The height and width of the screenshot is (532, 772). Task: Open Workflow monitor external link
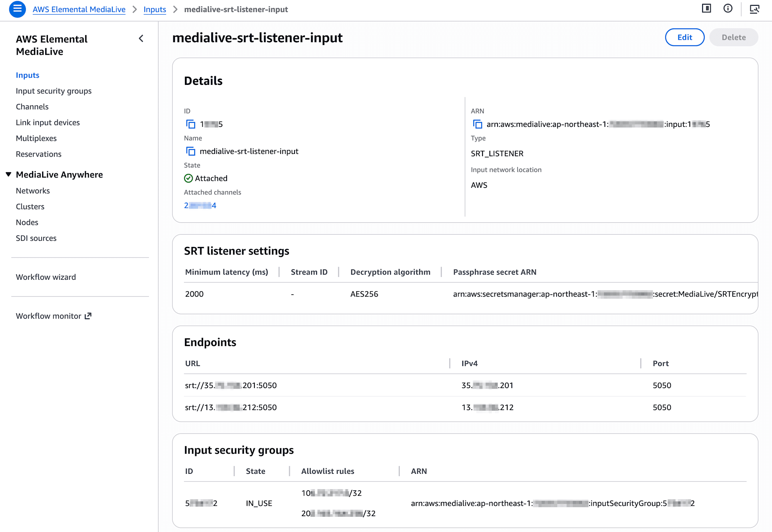tap(54, 316)
